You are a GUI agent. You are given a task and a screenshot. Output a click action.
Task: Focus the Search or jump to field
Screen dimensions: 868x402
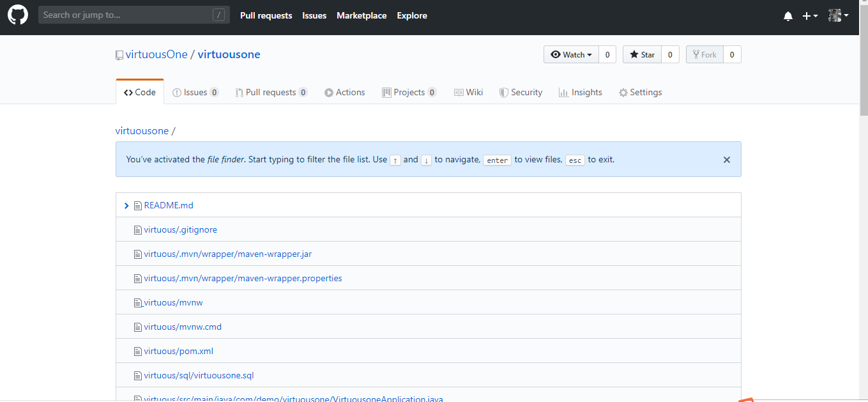[134, 15]
